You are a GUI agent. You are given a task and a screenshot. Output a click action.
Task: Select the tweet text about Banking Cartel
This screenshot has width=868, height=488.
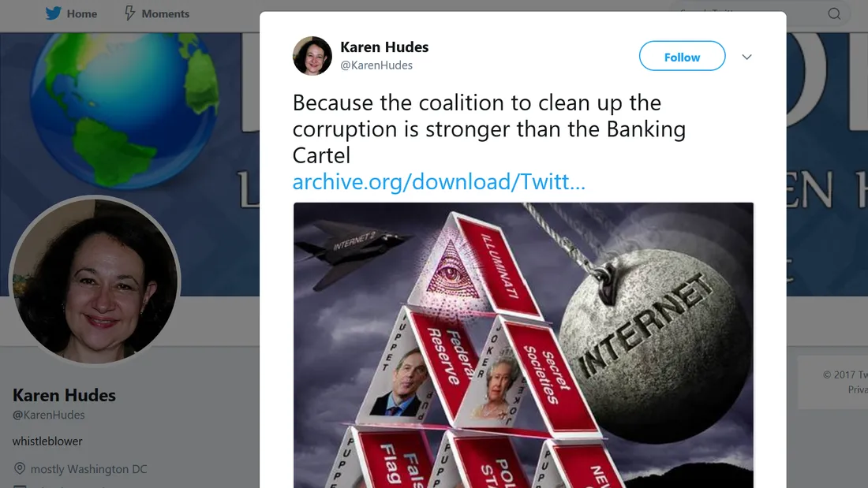point(488,129)
